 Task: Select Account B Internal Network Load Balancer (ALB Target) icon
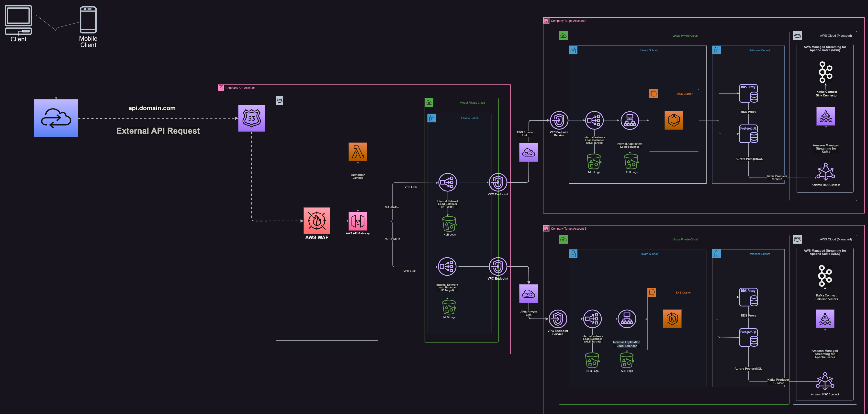[592, 319]
